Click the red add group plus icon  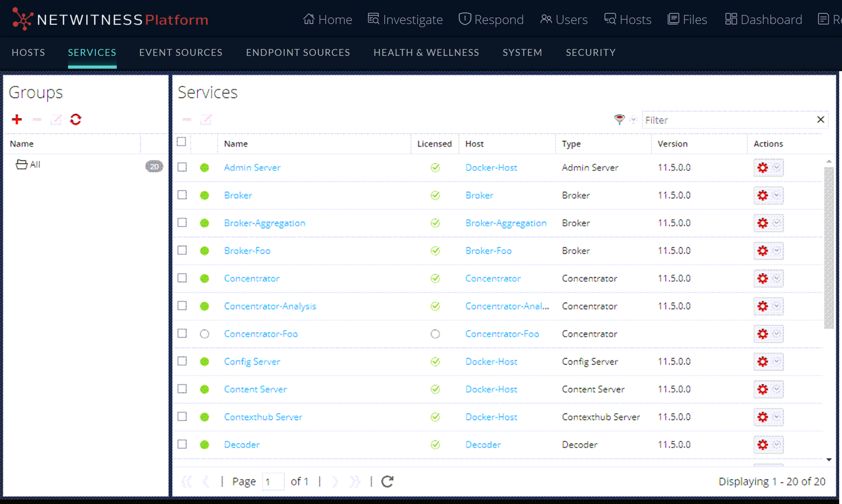click(17, 120)
